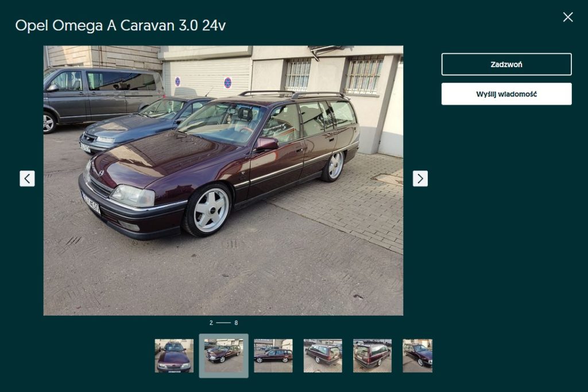View the fifth thumbnail showing the car's rear
Screen dimensions: 588x392
[372, 356]
